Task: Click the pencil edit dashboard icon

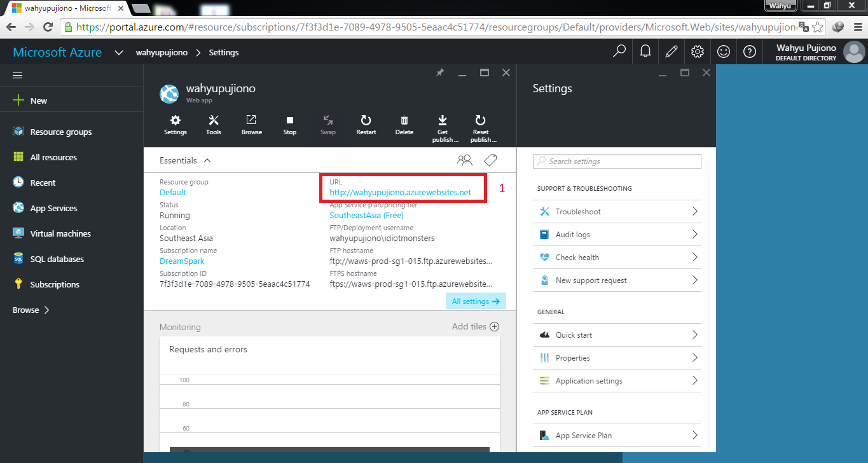Action: [x=672, y=52]
